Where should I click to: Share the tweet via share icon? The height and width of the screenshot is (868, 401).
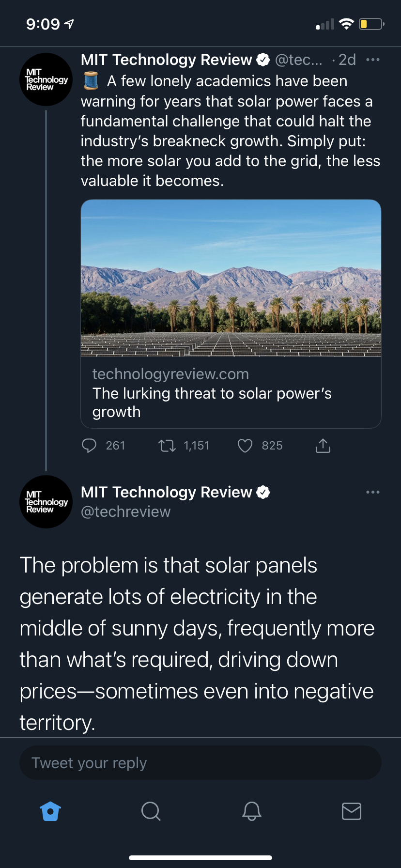coord(323,446)
